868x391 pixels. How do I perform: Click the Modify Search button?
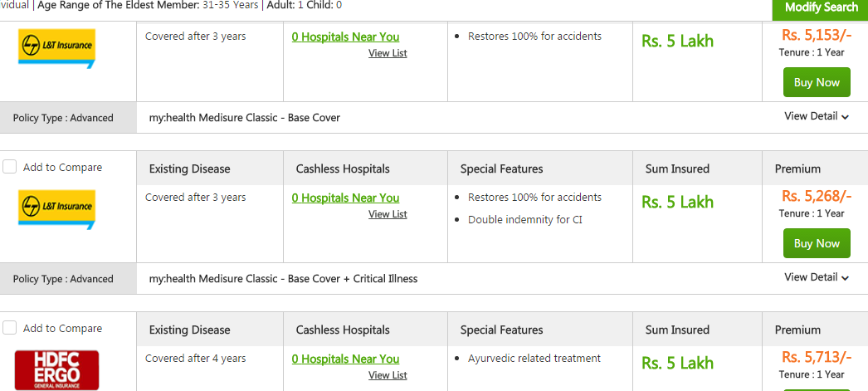(x=821, y=7)
